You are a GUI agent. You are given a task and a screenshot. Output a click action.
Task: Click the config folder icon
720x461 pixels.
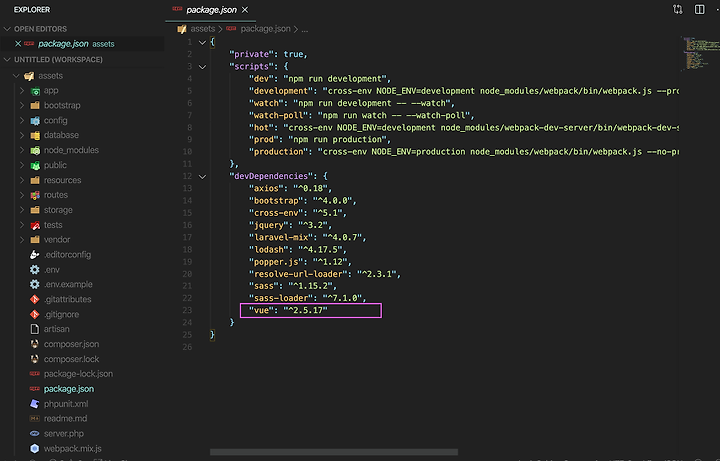click(x=35, y=120)
